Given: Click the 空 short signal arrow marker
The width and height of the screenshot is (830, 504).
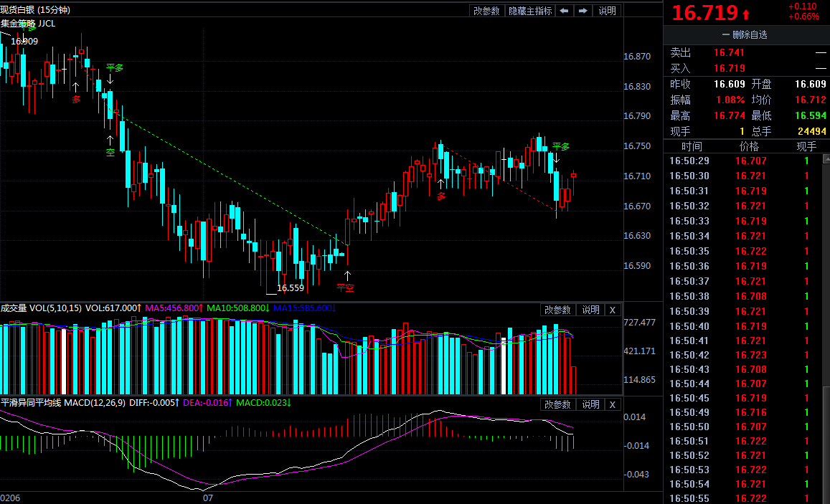Looking at the screenshot, I should tap(110, 140).
